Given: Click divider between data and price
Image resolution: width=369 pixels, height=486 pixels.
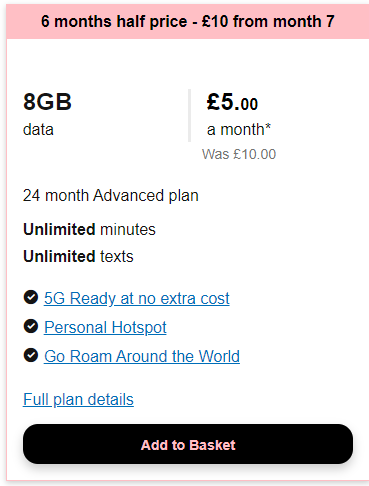Looking at the screenshot, I should point(189,115).
